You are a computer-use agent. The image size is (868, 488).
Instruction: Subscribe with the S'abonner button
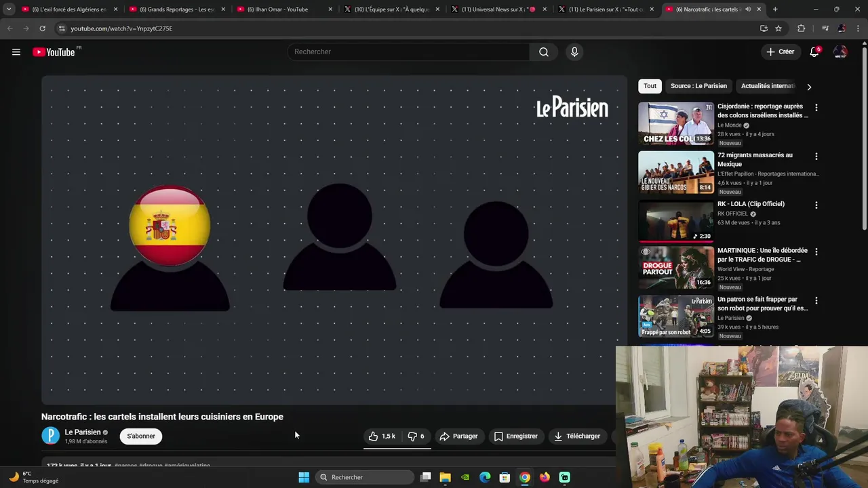141,436
